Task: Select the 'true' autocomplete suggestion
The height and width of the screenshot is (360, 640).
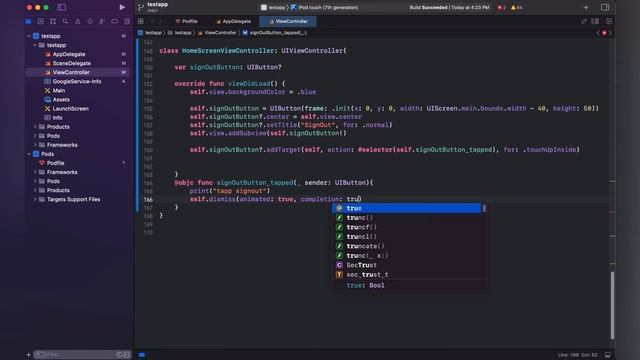Action: (x=407, y=208)
